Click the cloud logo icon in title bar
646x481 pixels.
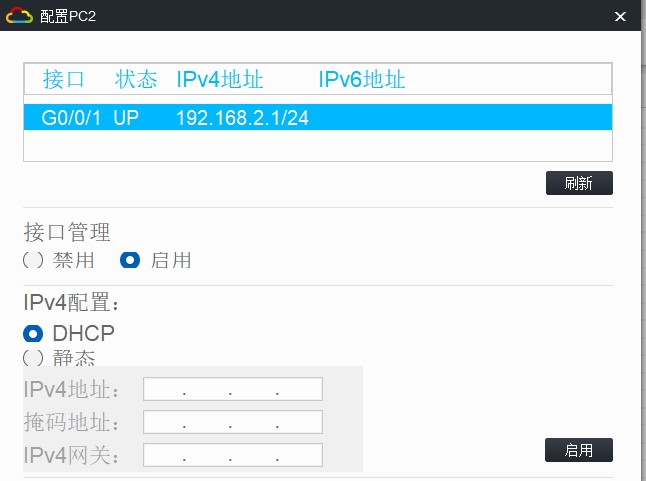pyautogui.click(x=19, y=16)
